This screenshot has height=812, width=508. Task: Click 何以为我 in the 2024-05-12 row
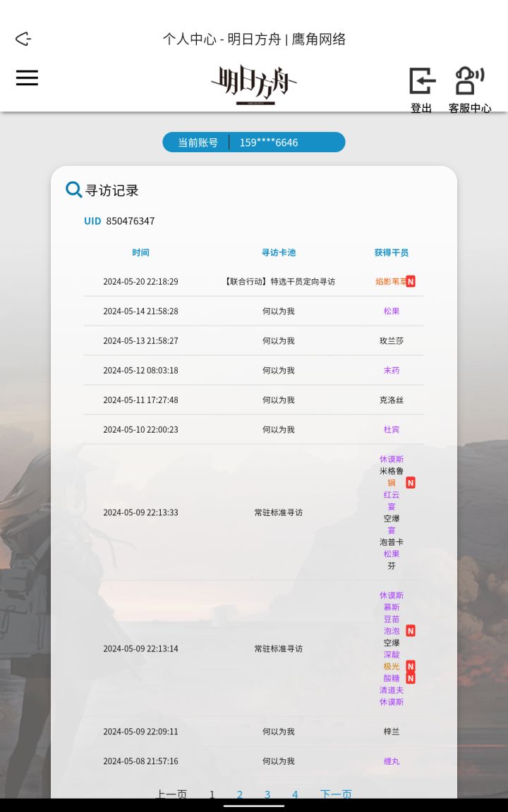click(x=279, y=370)
